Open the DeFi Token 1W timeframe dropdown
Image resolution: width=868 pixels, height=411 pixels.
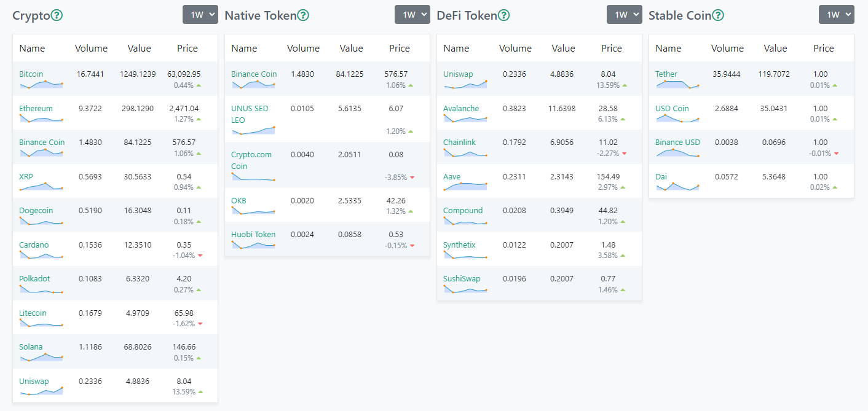pos(625,15)
